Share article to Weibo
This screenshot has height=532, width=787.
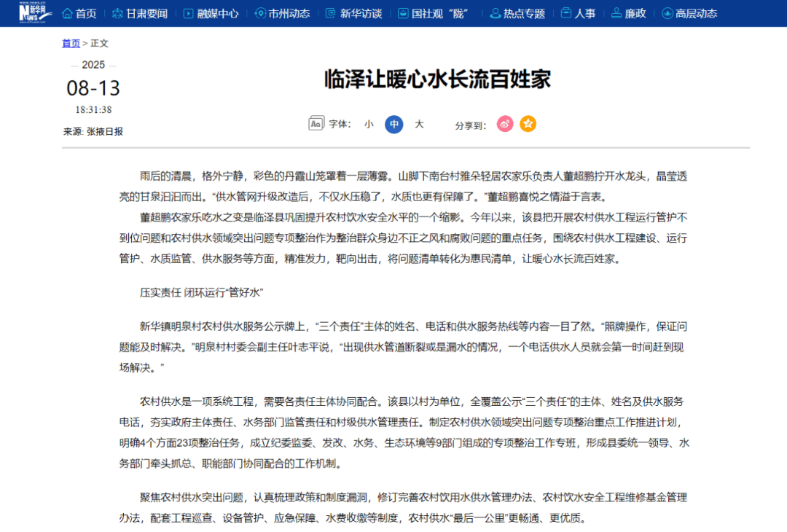click(x=505, y=124)
